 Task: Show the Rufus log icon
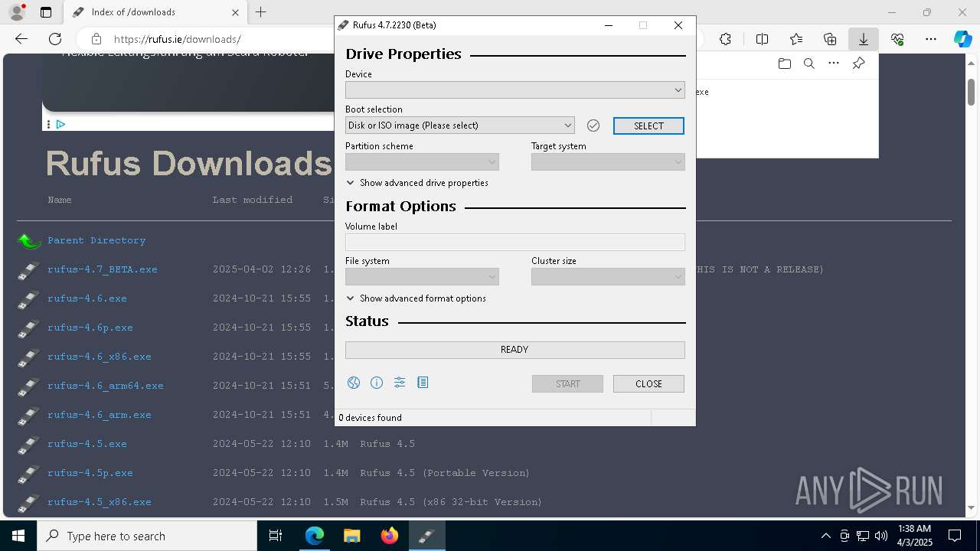click(x=423, y=383)
